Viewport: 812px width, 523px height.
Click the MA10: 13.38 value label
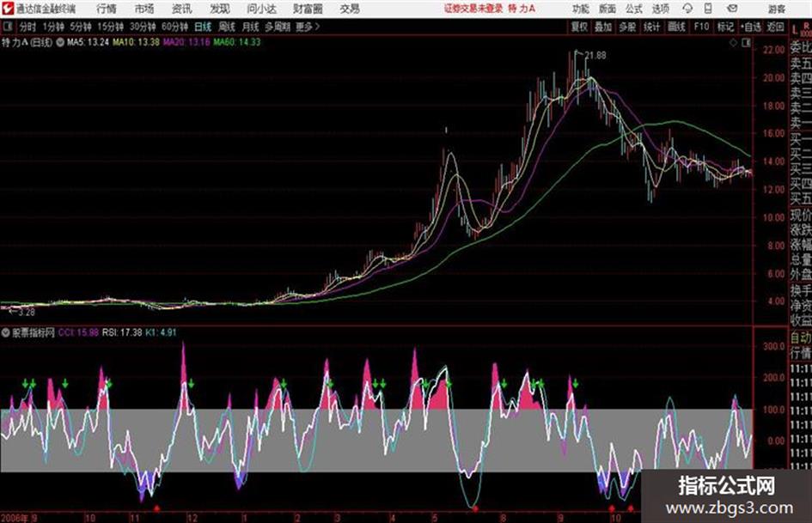pos(137,42)
